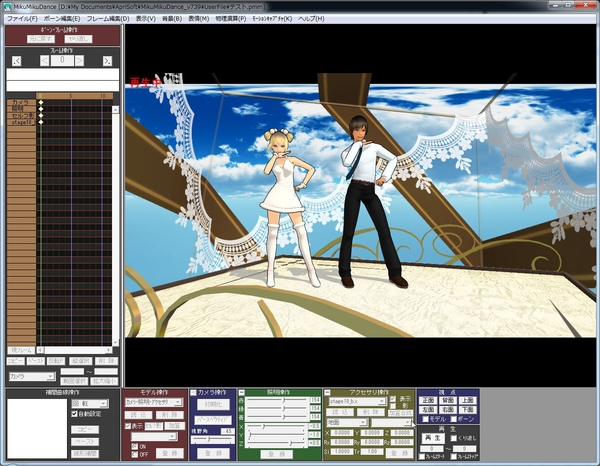Click the timeline horizontal scroll right arrow
This screenshot has width=600, height=466.
(x=109, y=350)
